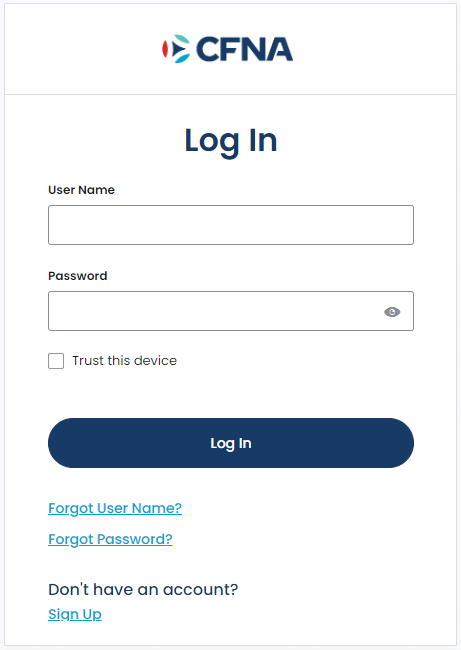The height and width of the screenshot is (650, 461).
Task: Click the letter C in the CFNA wordmark
Action: pos(206,49)
